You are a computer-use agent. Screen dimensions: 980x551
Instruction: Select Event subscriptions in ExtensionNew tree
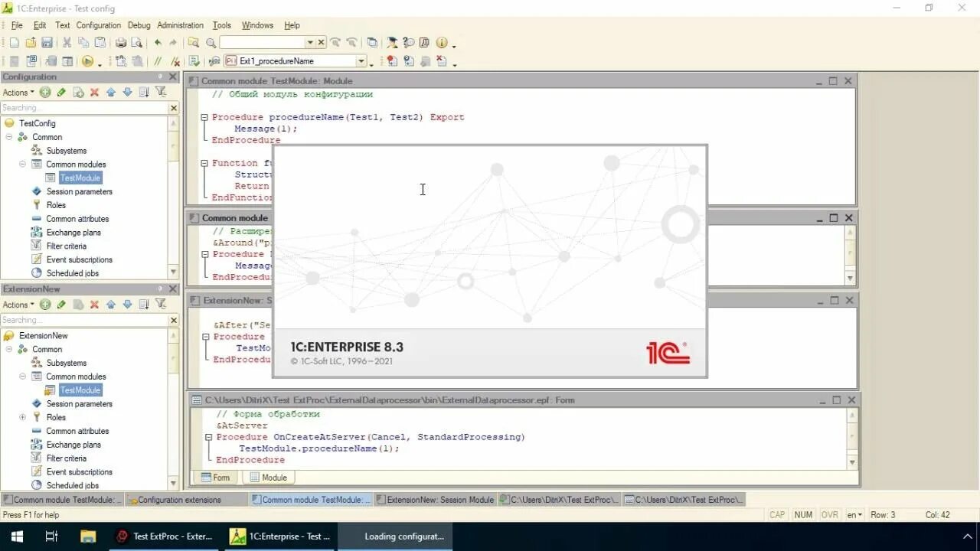click(79, 472)
